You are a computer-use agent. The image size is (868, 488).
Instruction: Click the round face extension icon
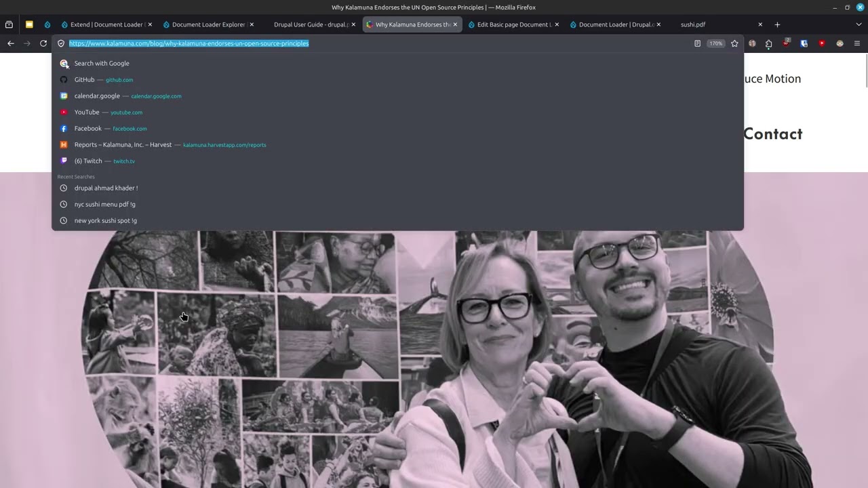tap(840, 43)
